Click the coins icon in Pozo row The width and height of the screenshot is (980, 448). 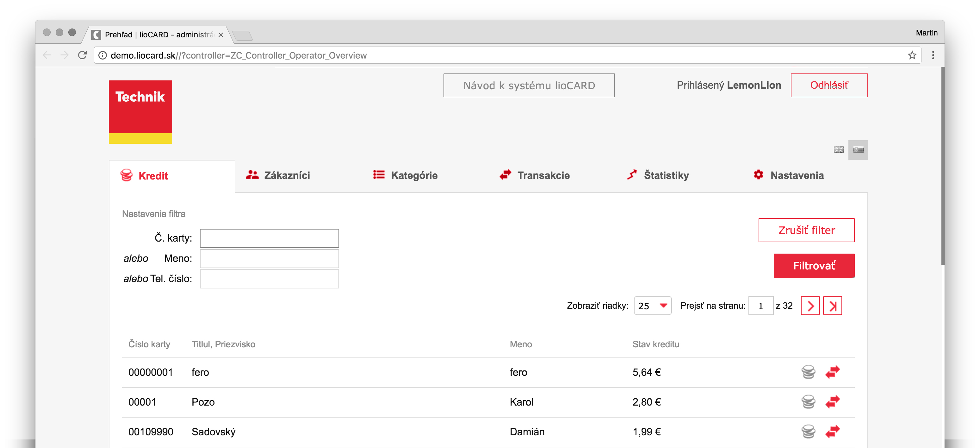(x=808, y=401)
